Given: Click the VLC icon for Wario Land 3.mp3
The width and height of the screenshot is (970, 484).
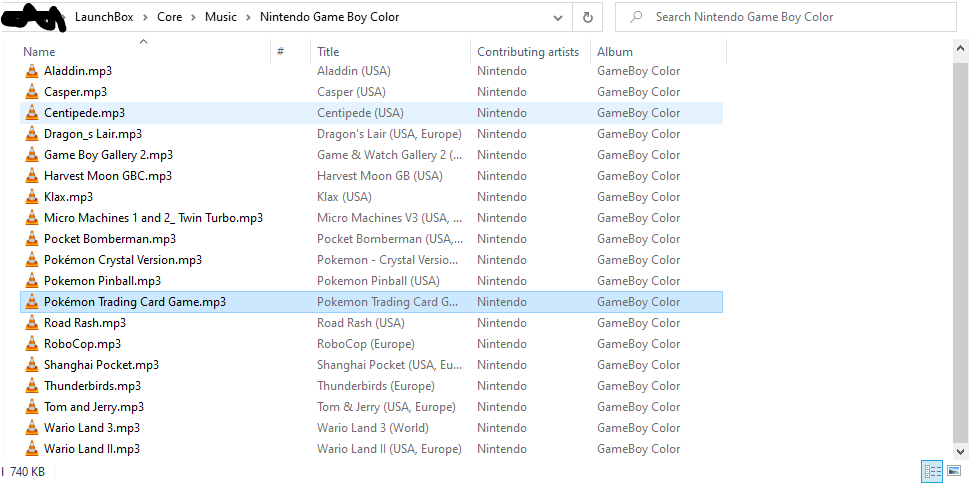Looking at the screenshot, I should (32, 428).
